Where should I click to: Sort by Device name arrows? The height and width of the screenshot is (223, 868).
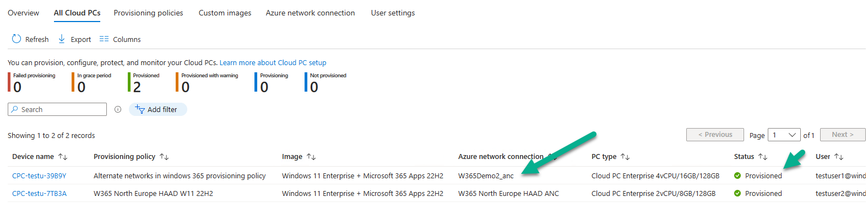(63, 157)
